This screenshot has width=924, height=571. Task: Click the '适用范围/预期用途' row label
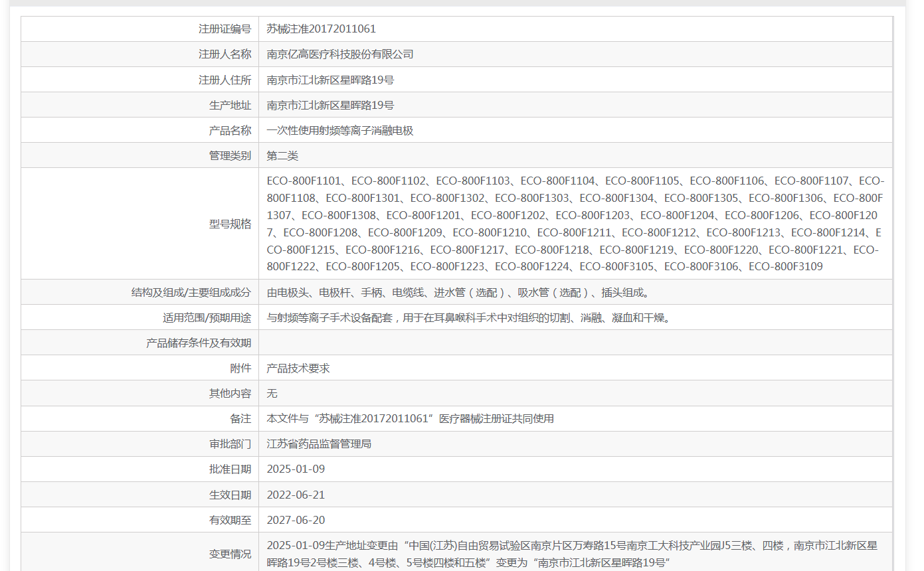pos(207,317)
